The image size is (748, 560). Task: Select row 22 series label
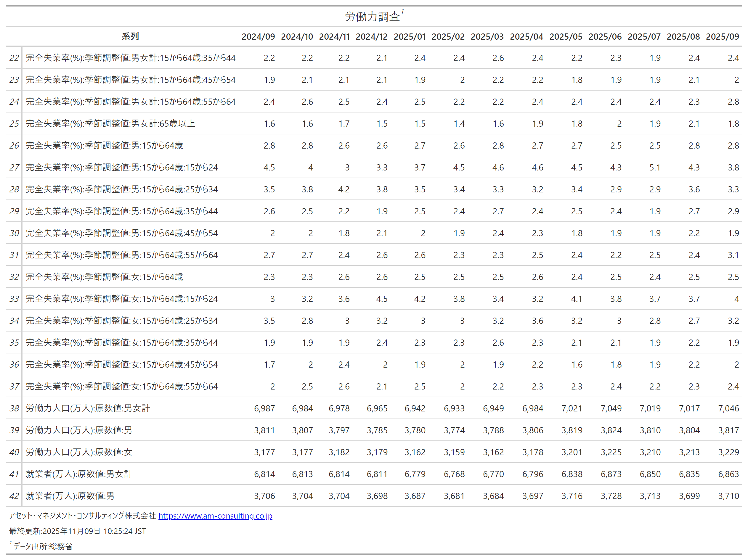pos(131,58)
